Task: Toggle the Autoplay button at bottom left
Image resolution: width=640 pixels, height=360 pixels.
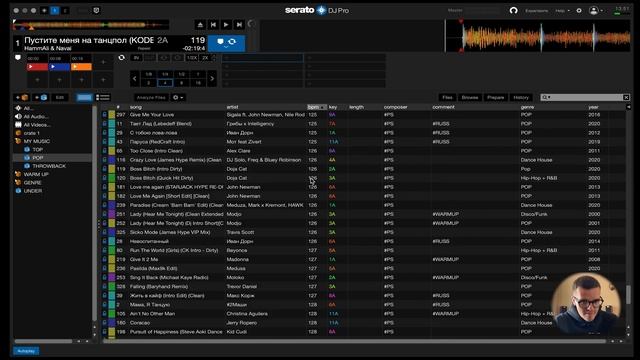Action: tap(26, 351)
